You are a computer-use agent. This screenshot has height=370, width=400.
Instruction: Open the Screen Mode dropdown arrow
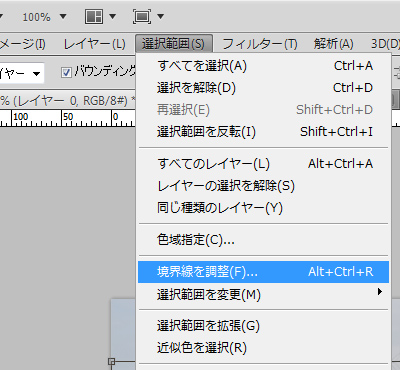(161, 16)
